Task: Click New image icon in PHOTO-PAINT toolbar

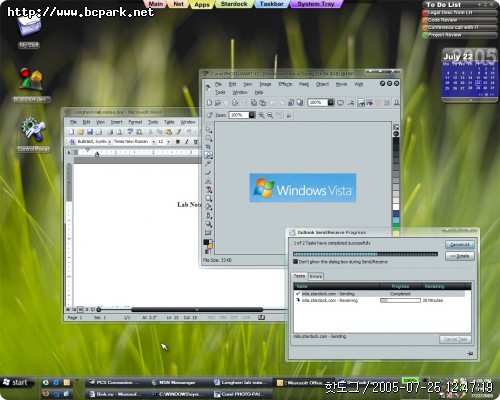Action: pos(209,103)
